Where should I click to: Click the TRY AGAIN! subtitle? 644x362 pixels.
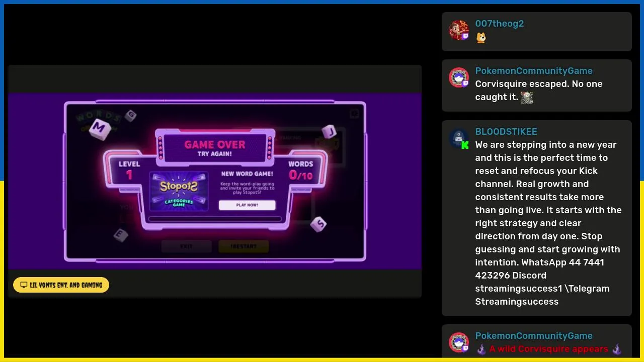click(x=215, y=154)
